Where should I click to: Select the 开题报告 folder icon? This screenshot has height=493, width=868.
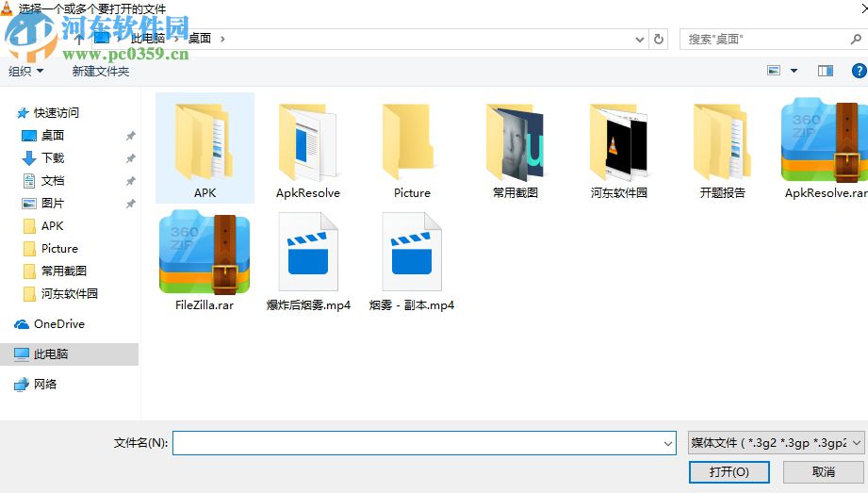(x=722, y=141)
